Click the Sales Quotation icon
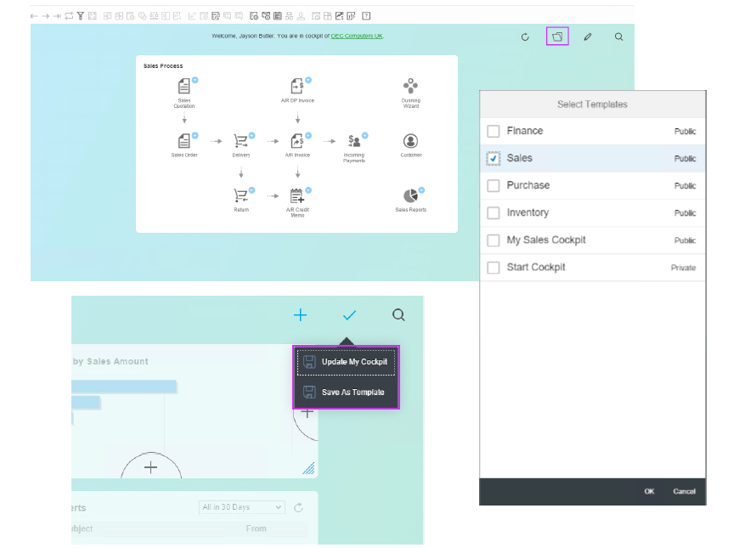The width and height of the screenshot is (756, 548). tap(184, 86)
